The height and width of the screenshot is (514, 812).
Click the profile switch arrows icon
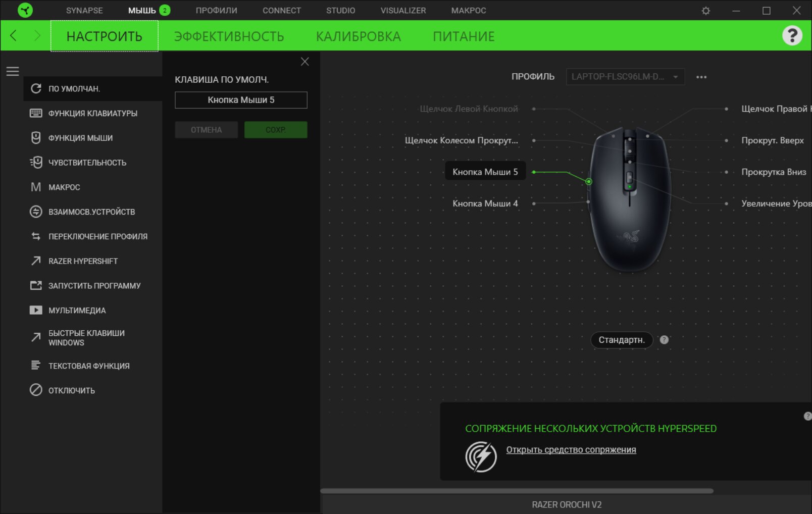[x=36, y=236]
